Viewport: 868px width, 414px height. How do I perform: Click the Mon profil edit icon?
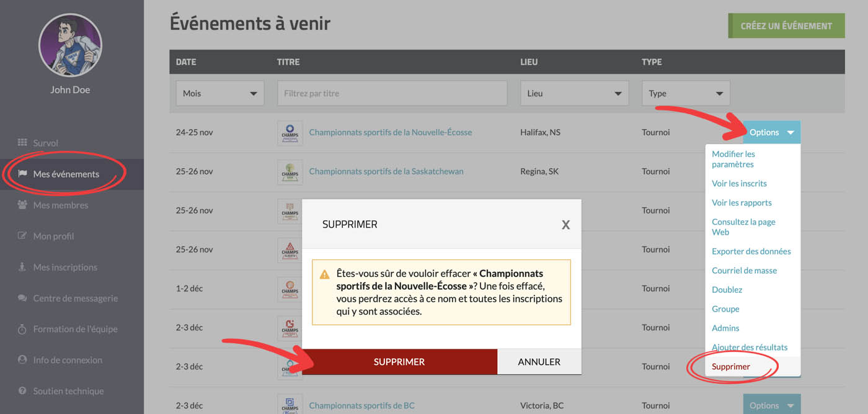click(x=22, y=236)
